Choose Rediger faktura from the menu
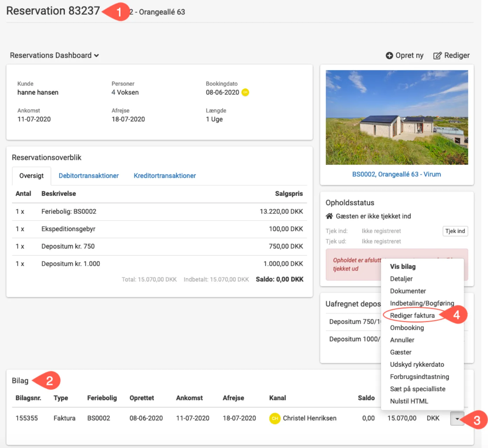Viewport: 488px width, 448px height. point(412,315)
